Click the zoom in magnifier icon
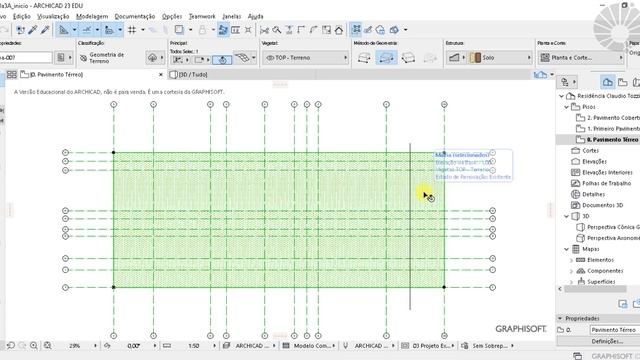This screenshot has width=640, height=360. click(x=34, y=346)
